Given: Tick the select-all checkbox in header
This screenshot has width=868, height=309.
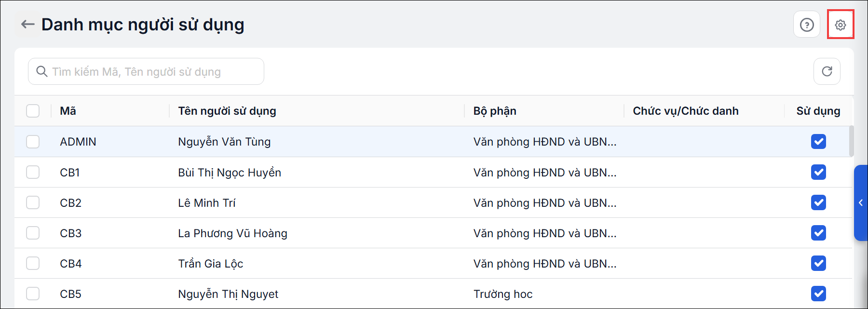Looking at the screenshot, I should tap(33, 111).
